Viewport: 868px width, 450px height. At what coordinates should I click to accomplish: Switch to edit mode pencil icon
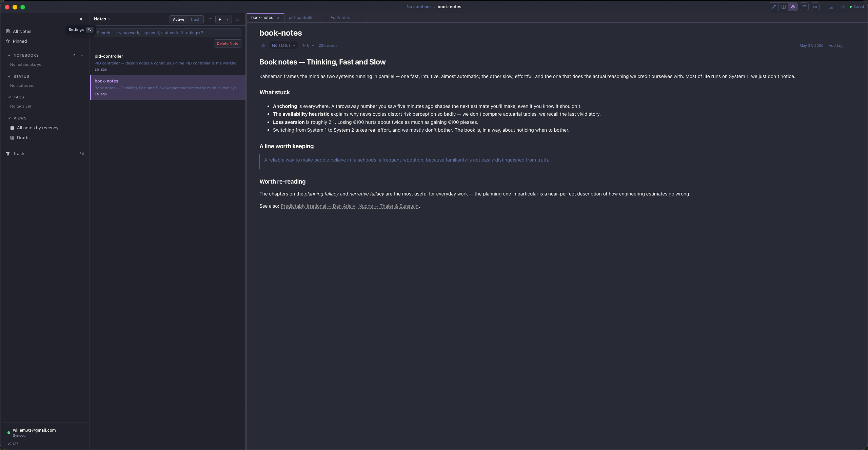pos(774,7)
